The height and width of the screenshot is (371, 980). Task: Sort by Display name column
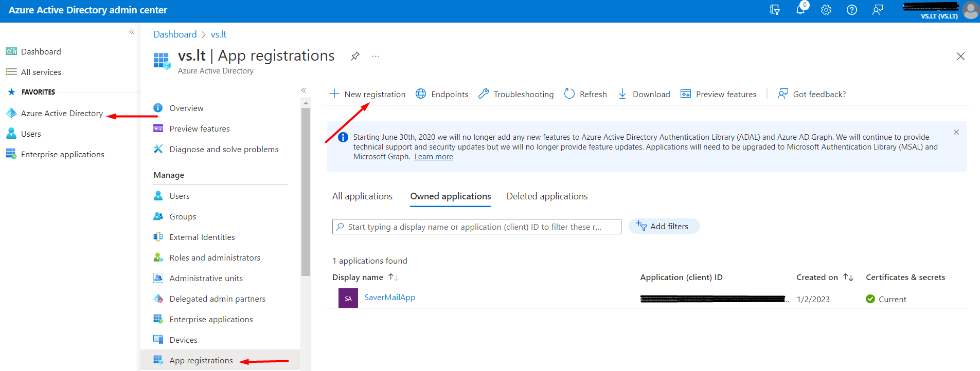point(365,277)
